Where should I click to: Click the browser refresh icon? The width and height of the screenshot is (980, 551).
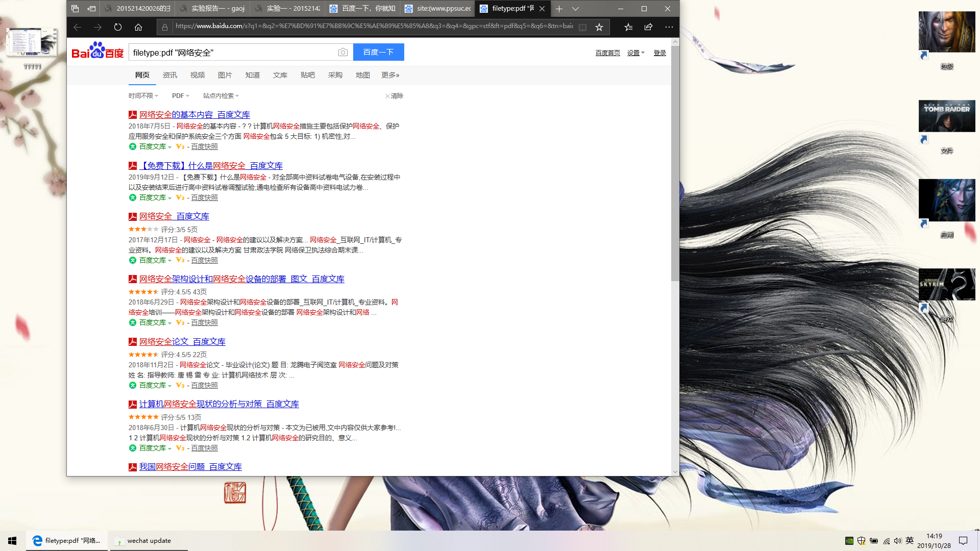pos(118,27)
